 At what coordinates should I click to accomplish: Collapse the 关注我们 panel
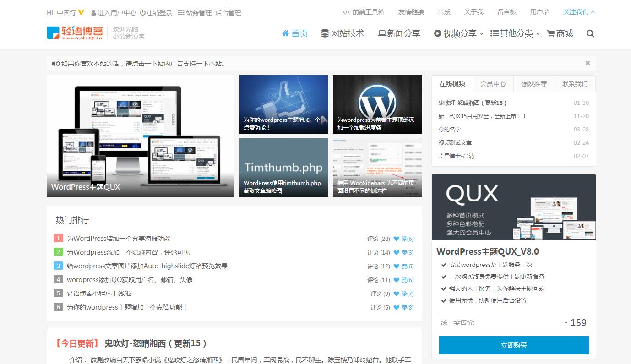579,12
